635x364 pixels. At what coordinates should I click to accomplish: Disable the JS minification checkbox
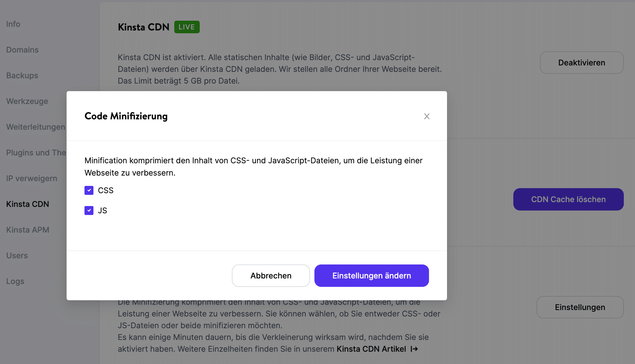[89, 210]
